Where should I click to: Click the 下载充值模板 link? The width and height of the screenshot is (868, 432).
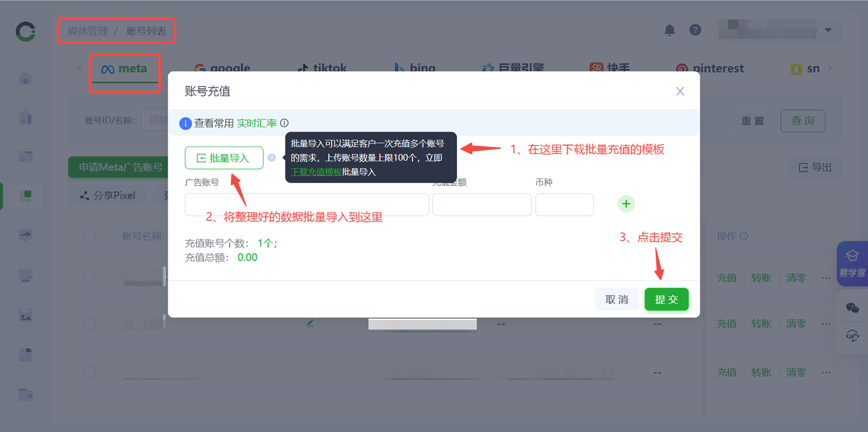click(316, 172)
